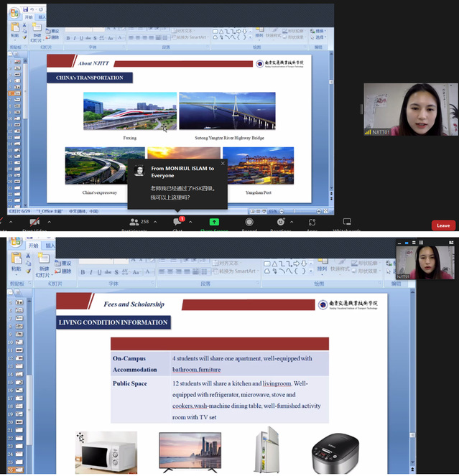Click the green Share Screen icon

coord(213,223)
